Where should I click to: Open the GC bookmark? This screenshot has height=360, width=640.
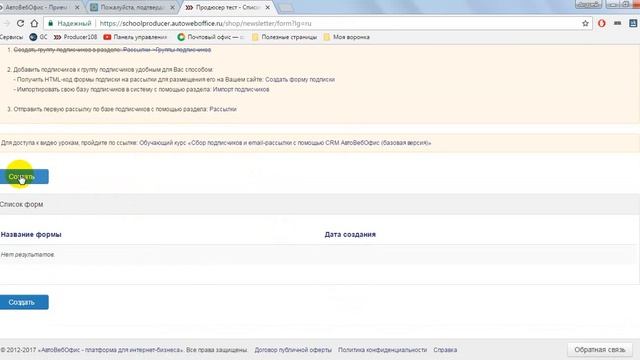coord(38,37)
